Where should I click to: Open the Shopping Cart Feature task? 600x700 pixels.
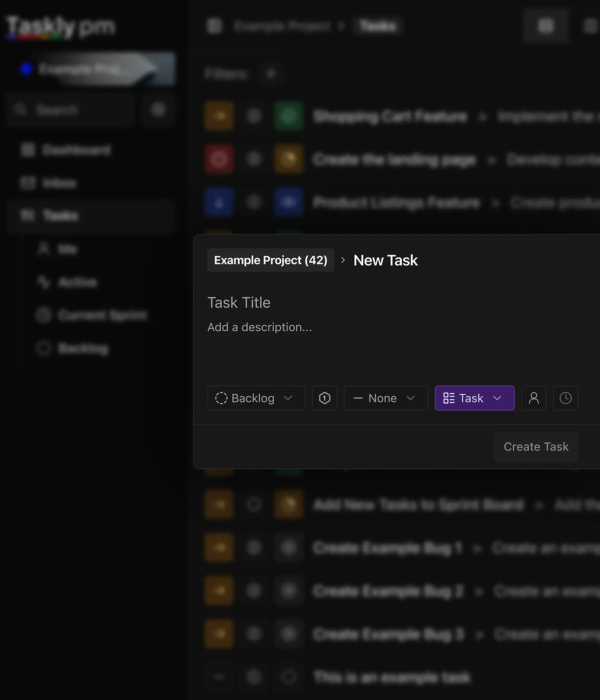point(390,116)
